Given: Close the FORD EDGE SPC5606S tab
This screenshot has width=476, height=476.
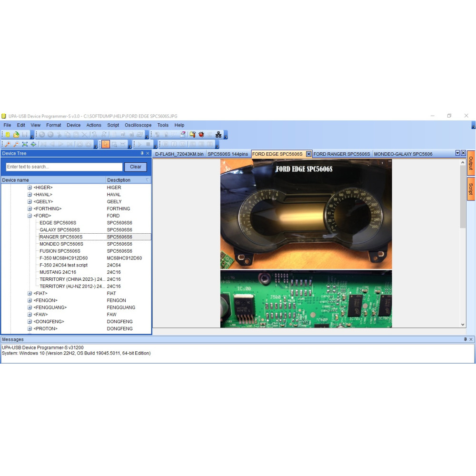Looking at the screenshot, I should click(x=308, y=154).
